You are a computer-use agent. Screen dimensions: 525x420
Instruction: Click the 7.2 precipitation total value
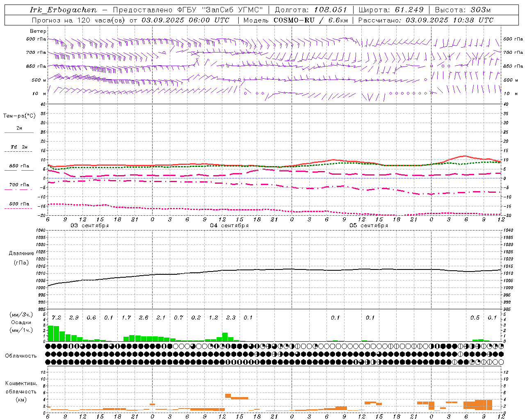point(57,318)
